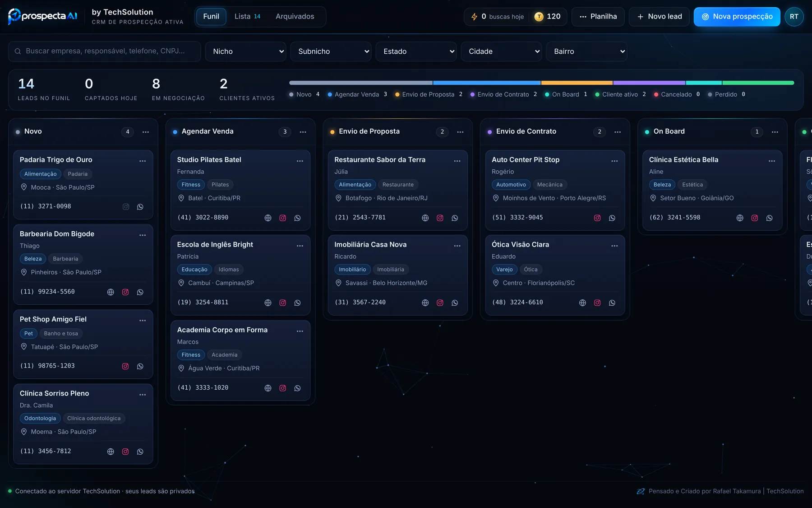Click the Agendar Venda progress bar segment
The height and width of the screenshot is (508, 812).
point(487,83)
